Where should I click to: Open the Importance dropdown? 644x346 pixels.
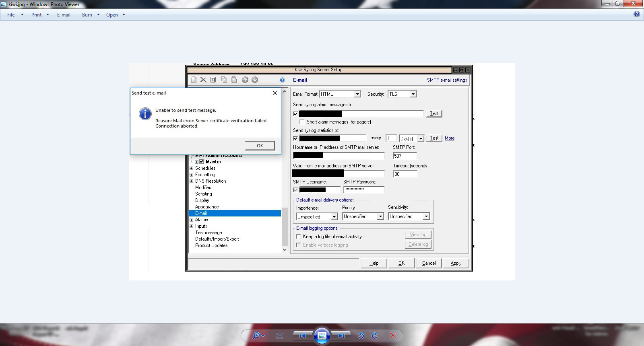(334, 217)
